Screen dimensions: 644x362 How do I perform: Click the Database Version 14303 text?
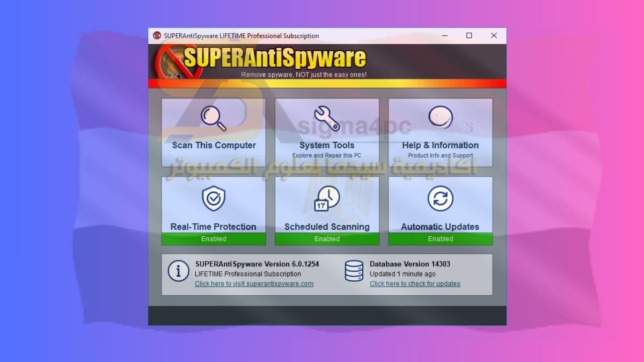(x=410, y=264)
